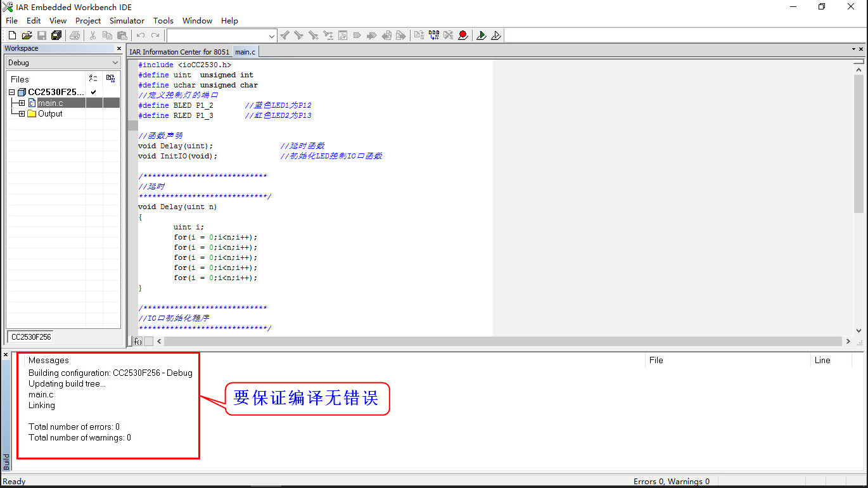
Task: Click the Redo arrow icon
Action: (x=155, y=35)
